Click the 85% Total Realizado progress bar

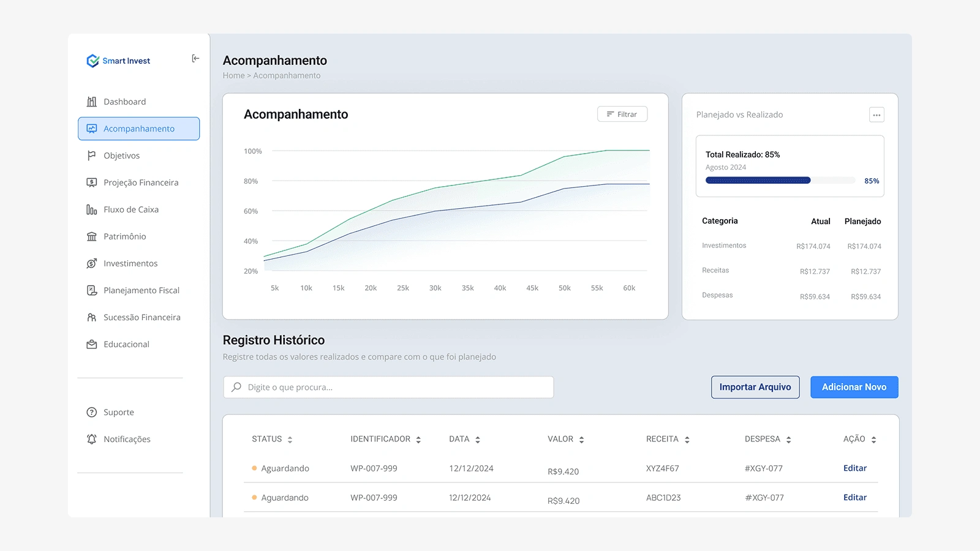pos(780,181)
